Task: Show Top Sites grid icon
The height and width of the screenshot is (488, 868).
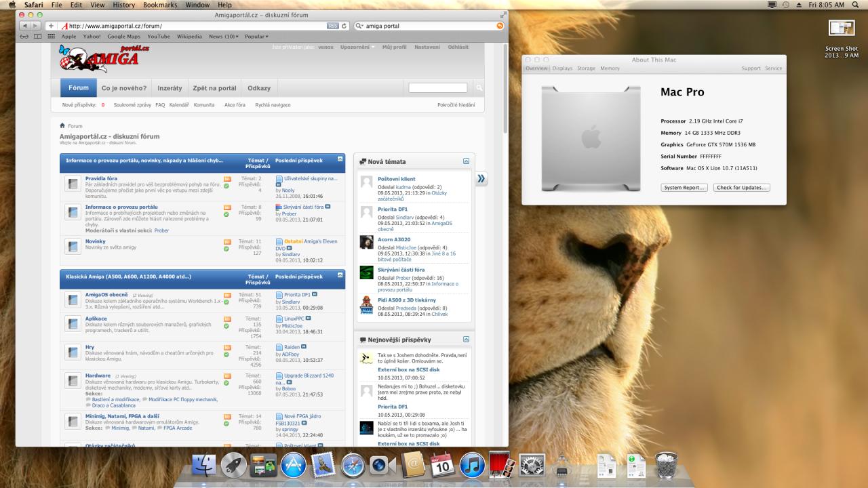Action: click(x=52, y=37)
